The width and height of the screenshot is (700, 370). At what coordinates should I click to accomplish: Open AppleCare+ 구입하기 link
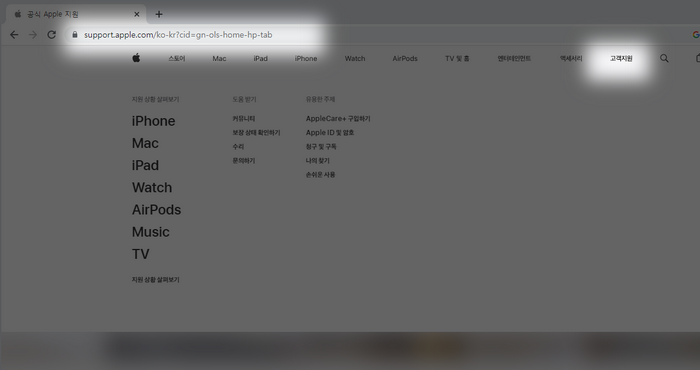click(338, 119)
